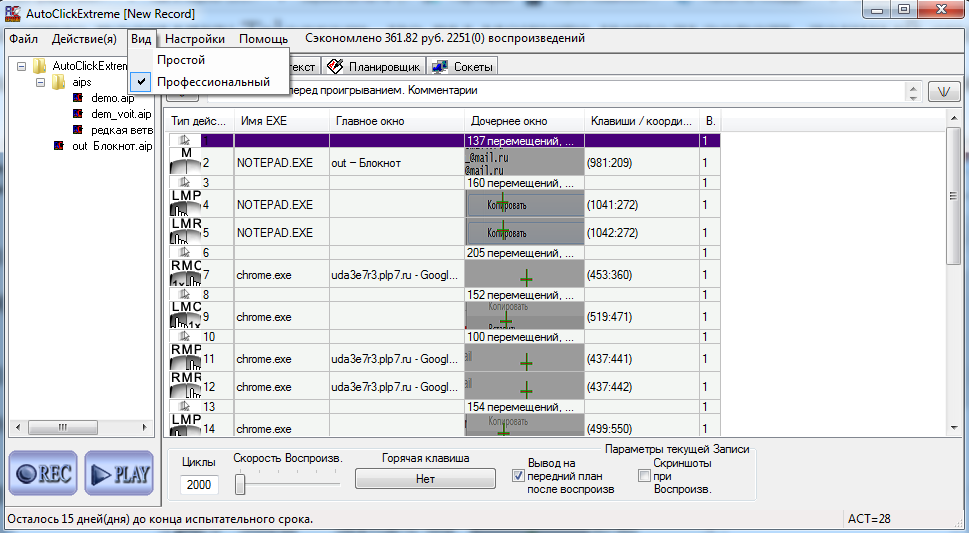Screen dimensions: 969x533
Task: Click the child window thumbnail in row 7
Action: point(525,273)
